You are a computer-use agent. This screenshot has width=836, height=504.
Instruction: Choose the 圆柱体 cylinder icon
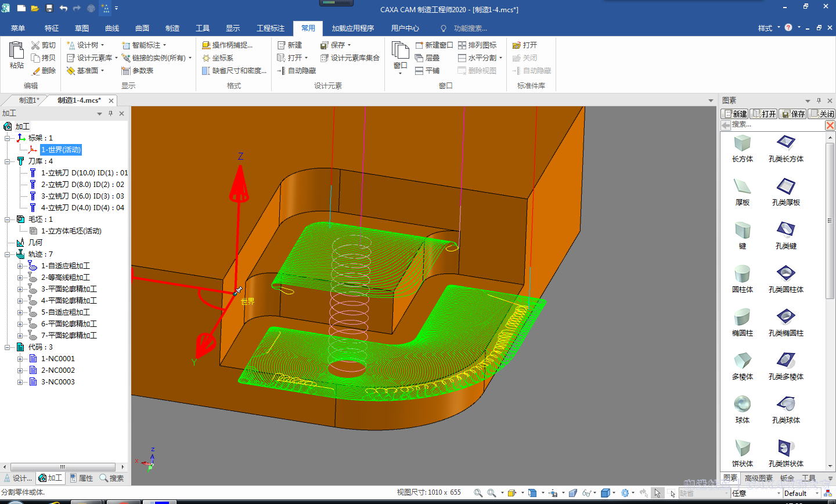coord(742,273)
